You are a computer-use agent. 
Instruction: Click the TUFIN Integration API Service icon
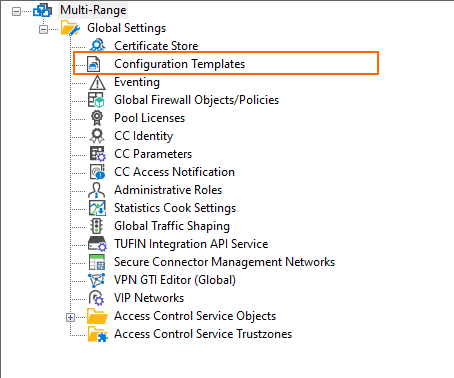click(x=97, y=244)
